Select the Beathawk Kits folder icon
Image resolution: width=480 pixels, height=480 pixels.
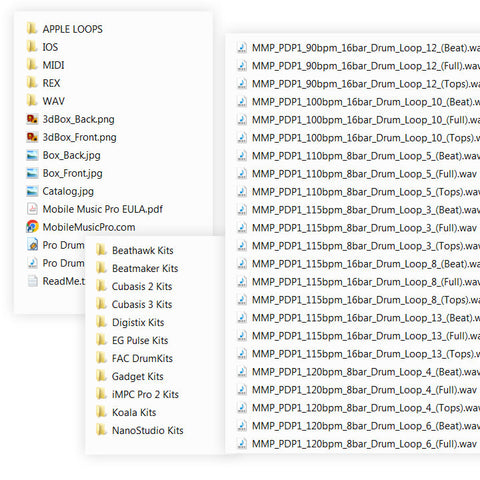point(101,250)
